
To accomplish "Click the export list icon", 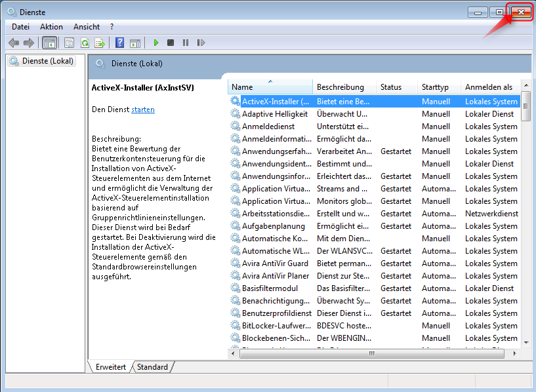I will pos(100,42).
